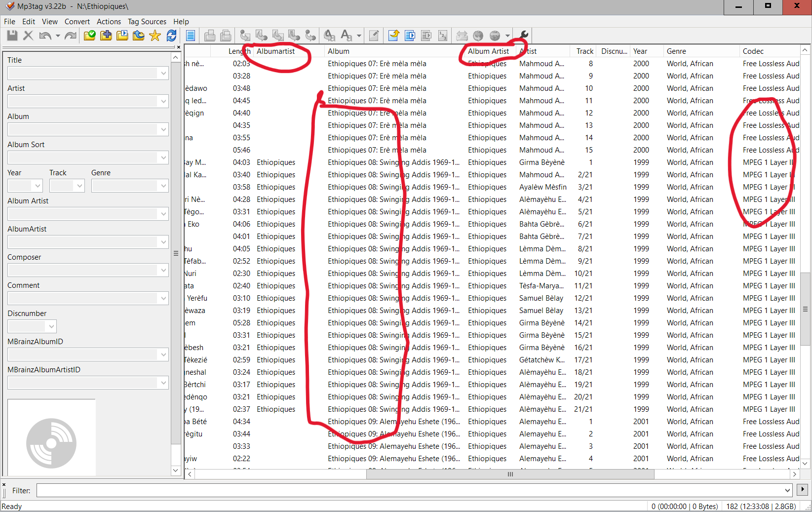
Task: Open the Edit menu
Action: pos(29,22)
